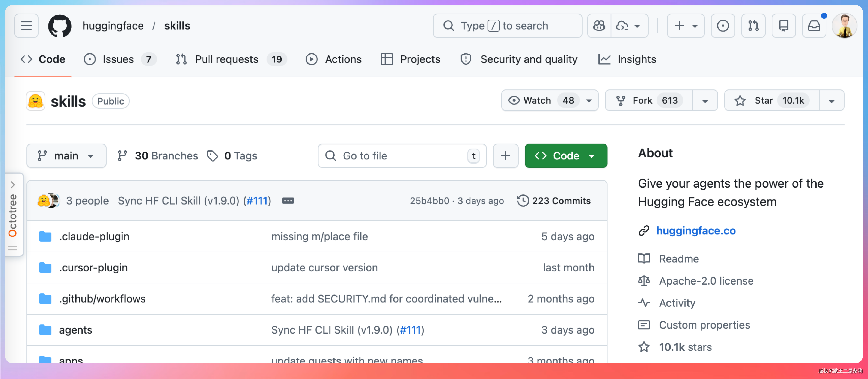868x379 pixels.
Task: Open the .claude-plugin folder
Action: (x=94, y=236)
